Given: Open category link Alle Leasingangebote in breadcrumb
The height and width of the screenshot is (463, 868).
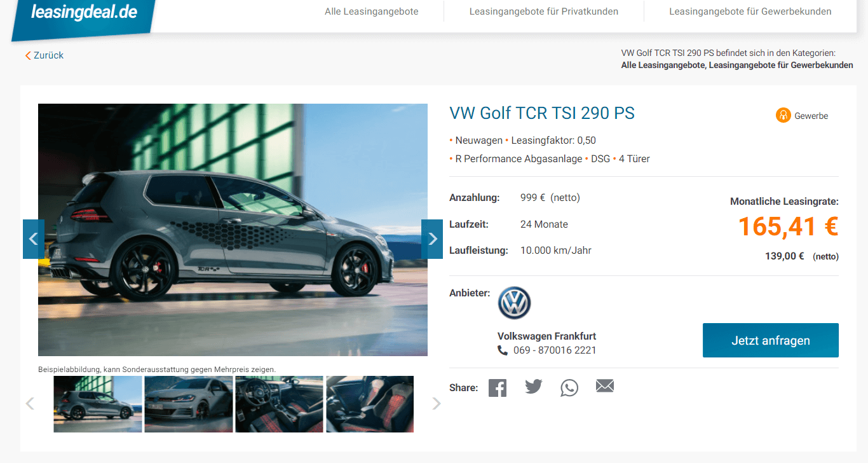Looking at the screenshot, I should (663, 65).
